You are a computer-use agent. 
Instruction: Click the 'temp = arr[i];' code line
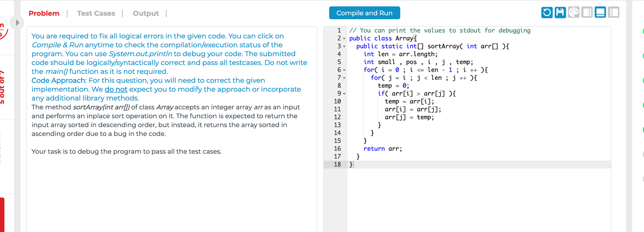(409, 101)
